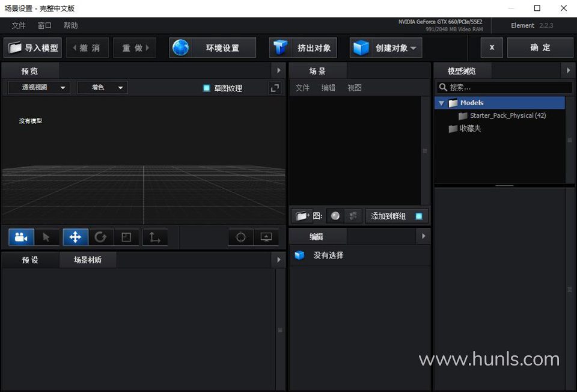
Task: Toggle the 添加到群组 checkbox
Action: pos(419,216)
